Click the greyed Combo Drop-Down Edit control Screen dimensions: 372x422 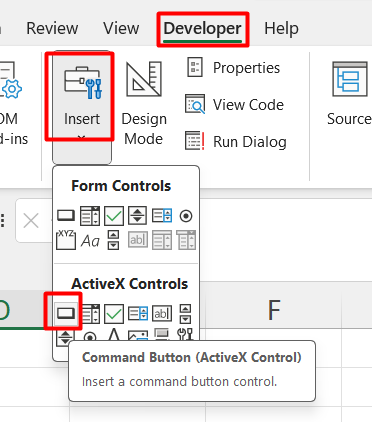click(x=186, y=240)
